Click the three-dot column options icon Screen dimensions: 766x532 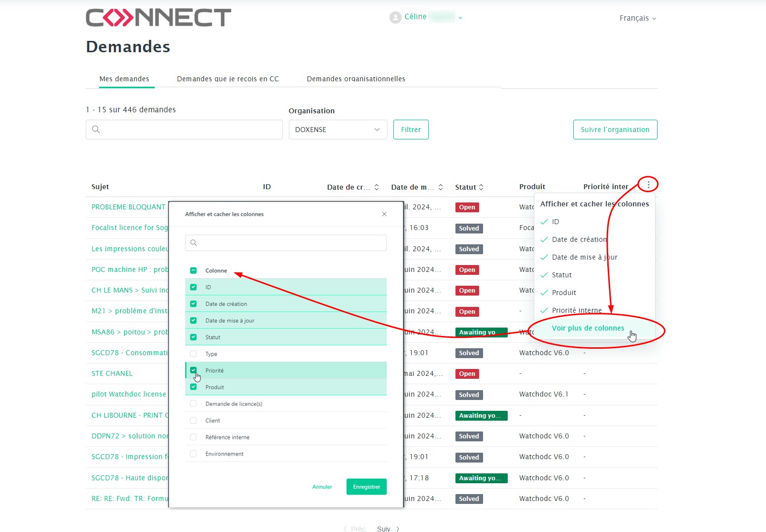click(x=648, y=185)
